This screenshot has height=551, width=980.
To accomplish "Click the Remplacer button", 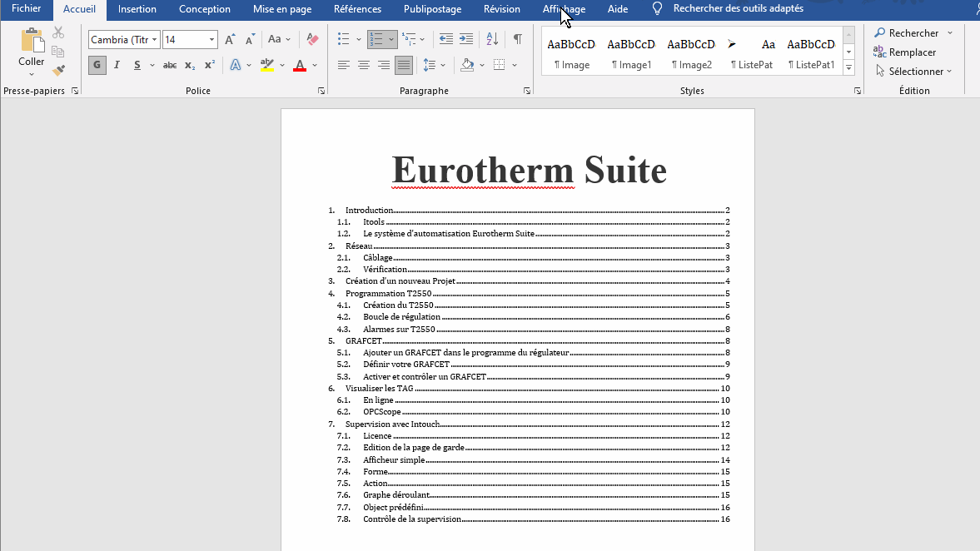I will 905,52.
